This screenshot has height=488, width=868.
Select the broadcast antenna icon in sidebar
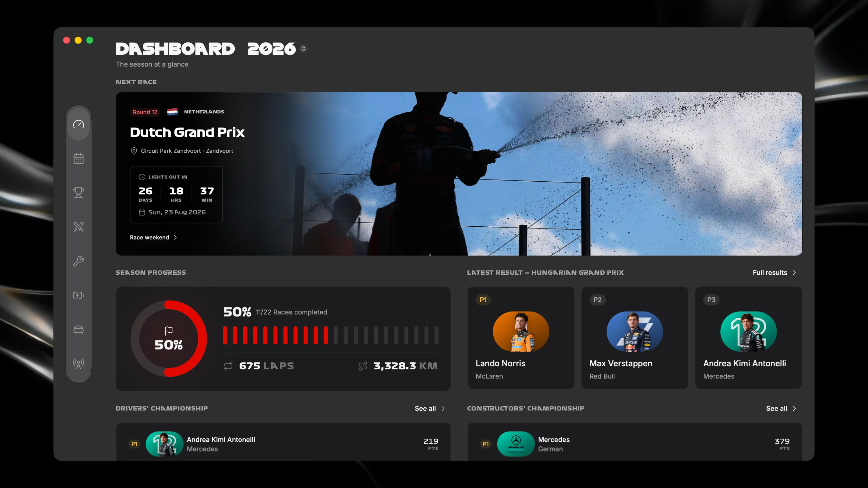point(78,363)
